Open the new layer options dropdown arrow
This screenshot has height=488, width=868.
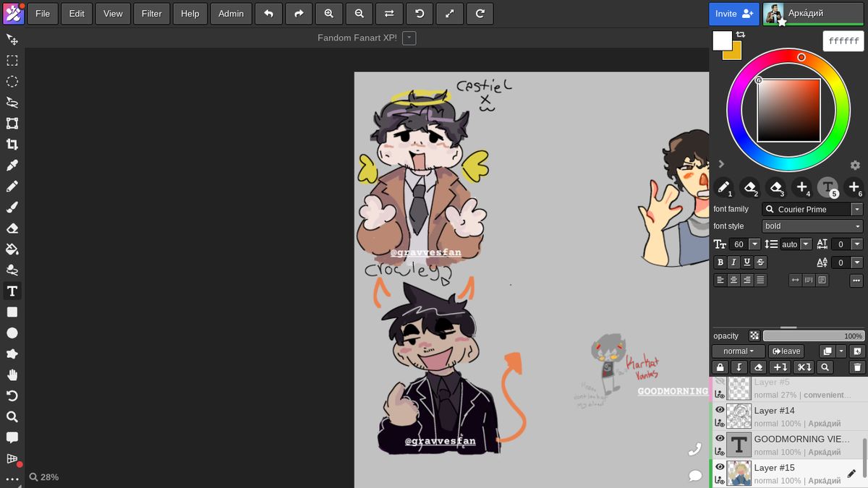coord(841,351)
